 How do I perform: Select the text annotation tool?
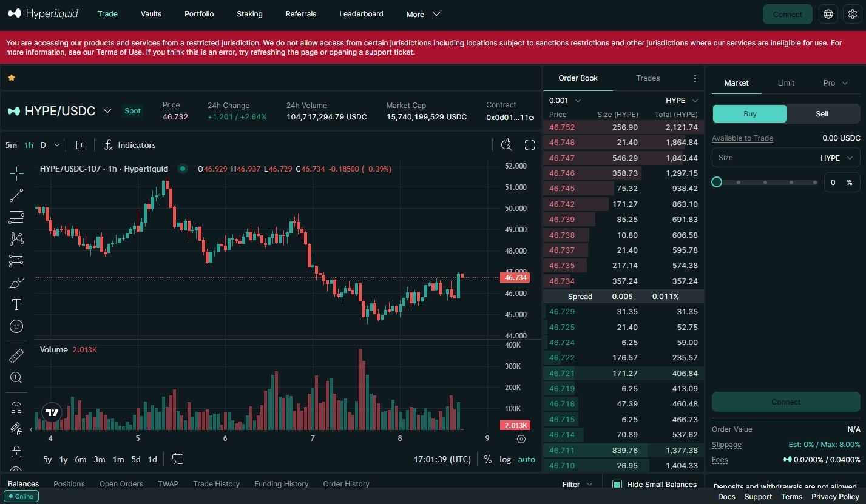click(x=16, y=304)
